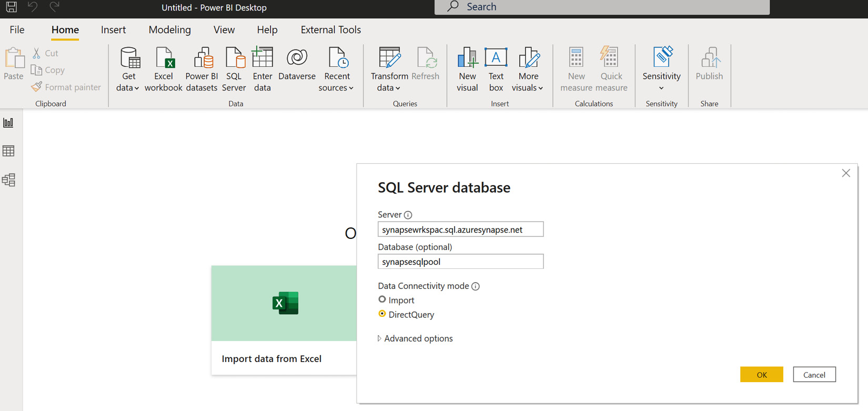The image size is (868, 411).
Task: Select the Import radio button
Action: (382, 299)
